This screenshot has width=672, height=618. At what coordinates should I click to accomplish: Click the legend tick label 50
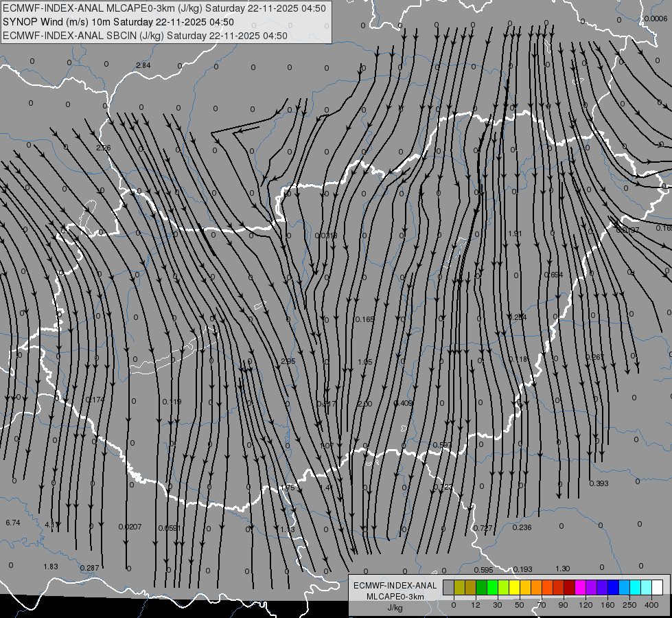pos(520,605)
